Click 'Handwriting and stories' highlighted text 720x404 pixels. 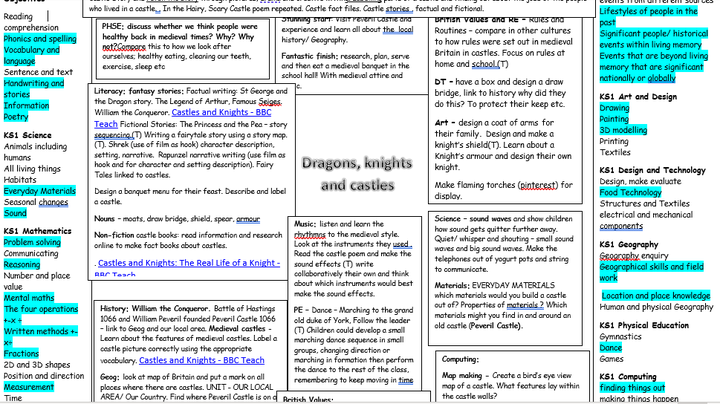(x=34, y=89)
